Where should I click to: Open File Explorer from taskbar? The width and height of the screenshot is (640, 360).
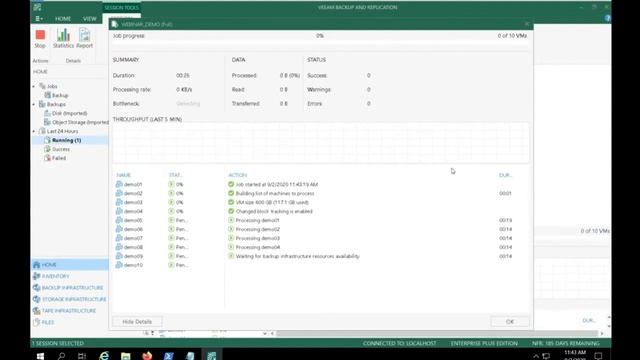[x=126, y=356]
